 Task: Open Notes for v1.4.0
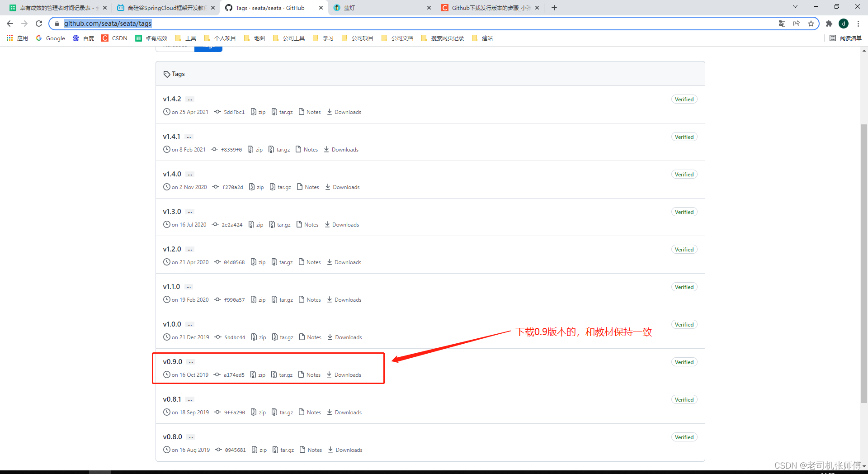(308, 187)
